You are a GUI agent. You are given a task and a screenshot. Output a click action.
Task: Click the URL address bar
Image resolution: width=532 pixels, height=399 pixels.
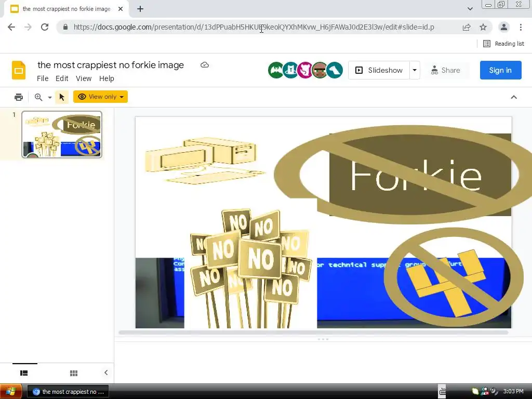pyautogui.click(x=254, y=27)
